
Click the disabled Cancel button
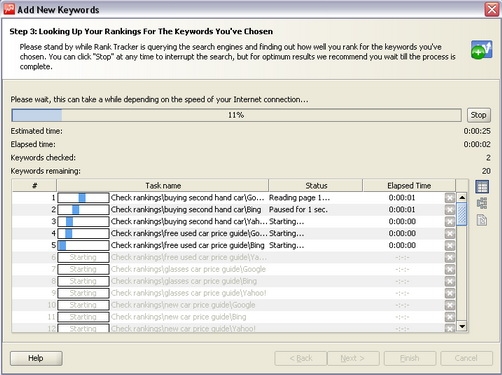click(466, 358)
